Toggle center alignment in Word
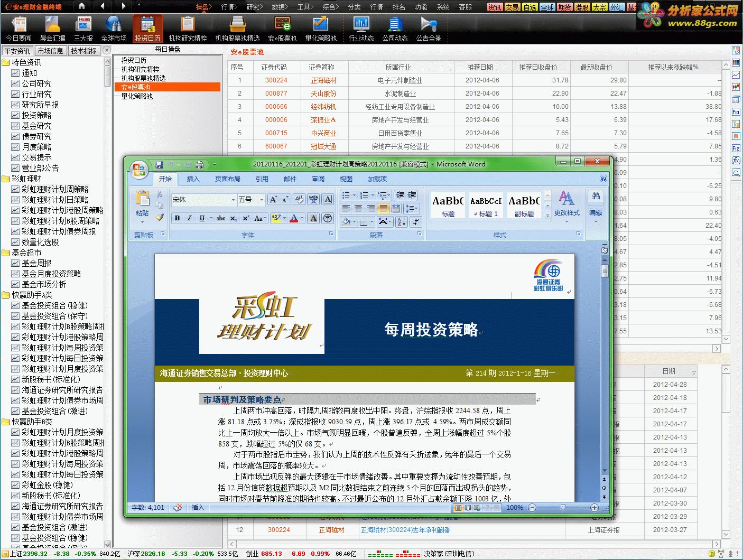 click(358, 209)
